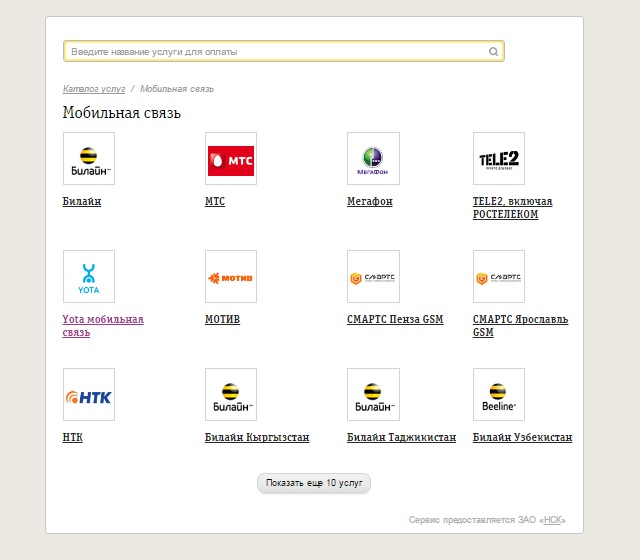Expand list with Показать еще 10 услуг
The height and width of the screenshot is (560, 640).
[314, 483]
